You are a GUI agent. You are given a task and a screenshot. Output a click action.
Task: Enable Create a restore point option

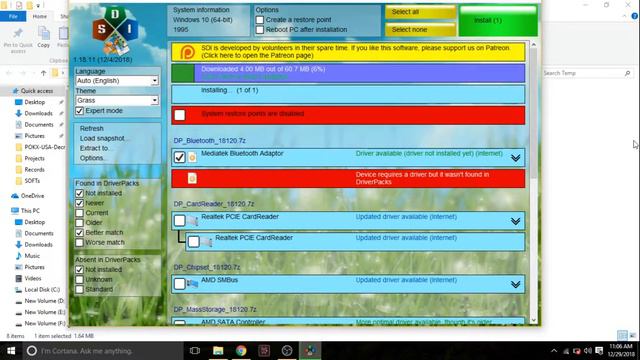pyautogui.click(x=260, y=20)
